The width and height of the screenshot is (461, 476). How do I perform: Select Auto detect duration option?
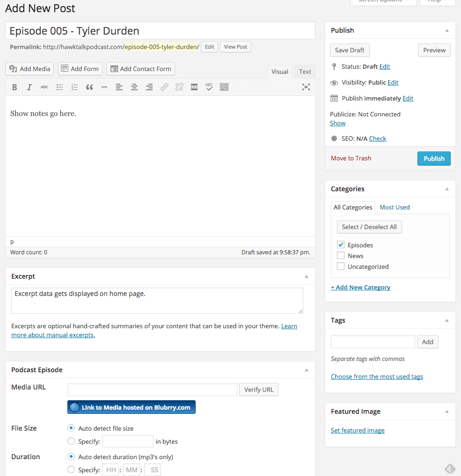[x=71, y=456]
